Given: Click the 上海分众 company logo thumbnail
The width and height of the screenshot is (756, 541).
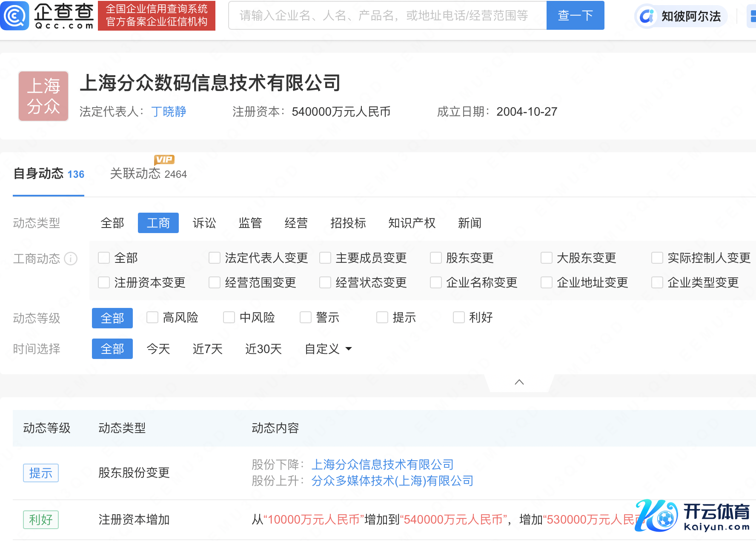Looking at the screenshot, I should (x=43, y=96).
